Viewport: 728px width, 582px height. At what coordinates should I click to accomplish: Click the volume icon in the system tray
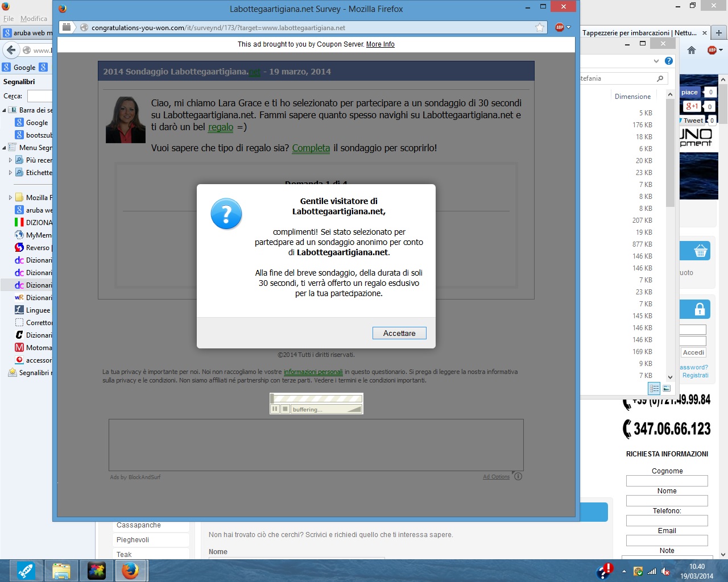665,571
